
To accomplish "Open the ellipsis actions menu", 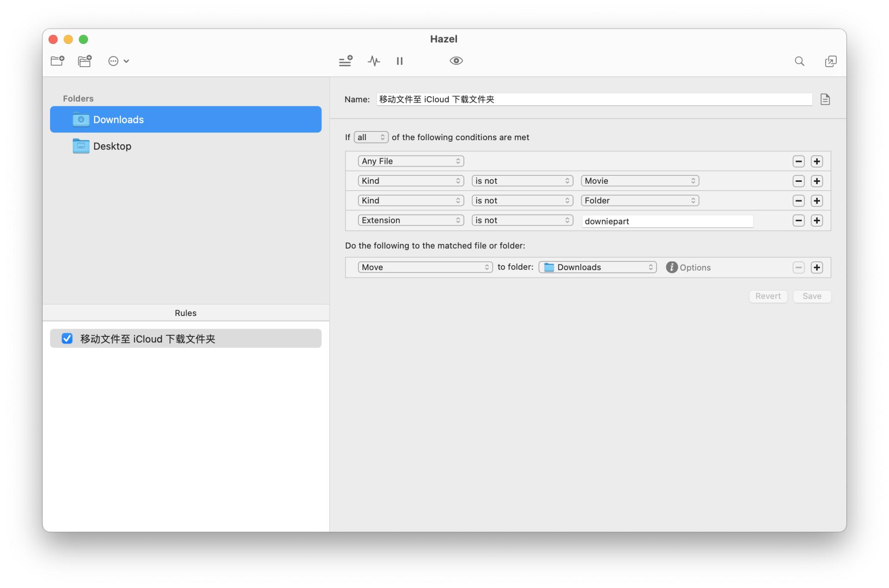I will tap(118, 61).
